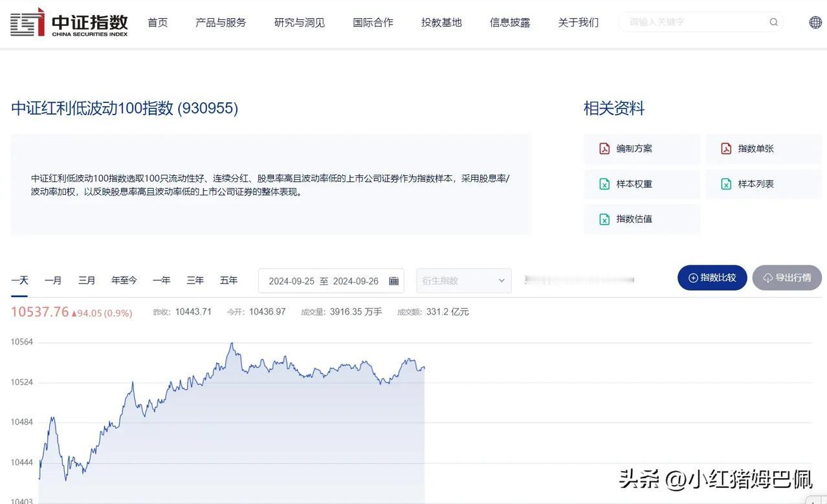Click the search magnifier icon
Image resolution: width=827 pixels, height=504 pixels.
773,22
